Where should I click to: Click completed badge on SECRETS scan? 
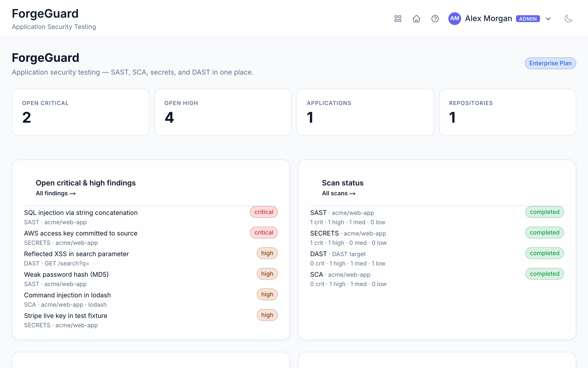(544, 233)
